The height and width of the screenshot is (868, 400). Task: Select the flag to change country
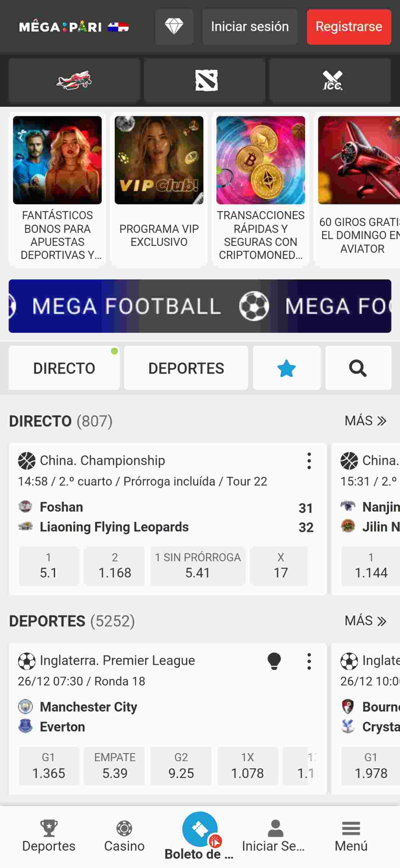(x=118, y=27)
